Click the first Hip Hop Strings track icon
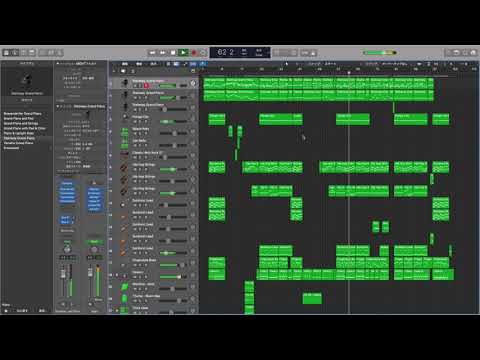 coord(124,167)
